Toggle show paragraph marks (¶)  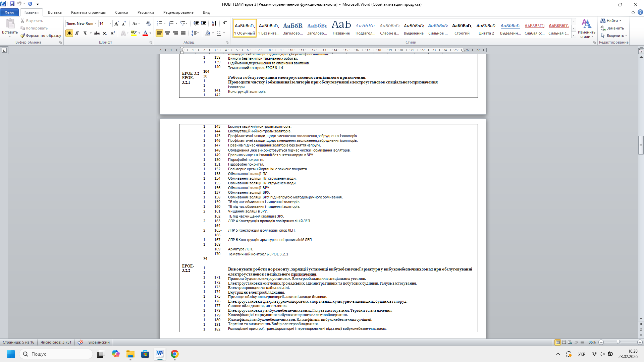pyautogui.click(x=225, y=23)
